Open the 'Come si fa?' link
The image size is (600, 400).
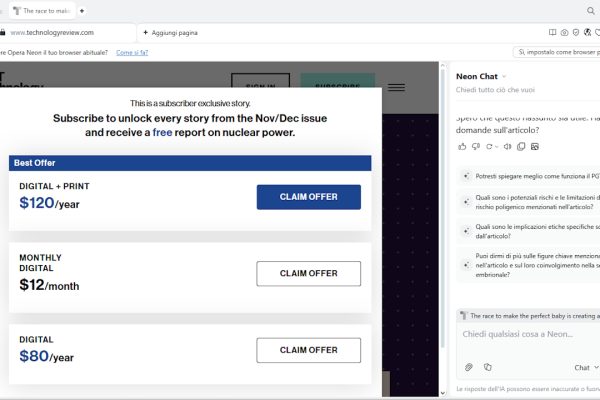132,52
